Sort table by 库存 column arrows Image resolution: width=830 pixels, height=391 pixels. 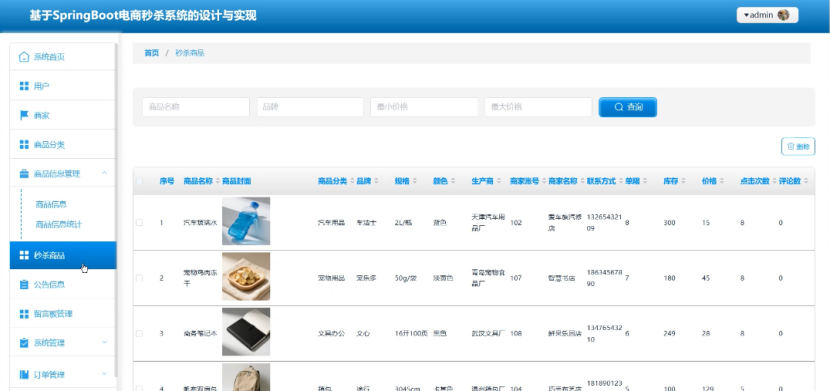683,181
